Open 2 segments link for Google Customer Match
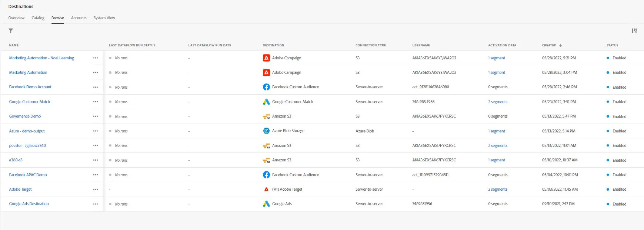Image resolution: width=644 pixels, height=230 pixels. pos(498,102)
